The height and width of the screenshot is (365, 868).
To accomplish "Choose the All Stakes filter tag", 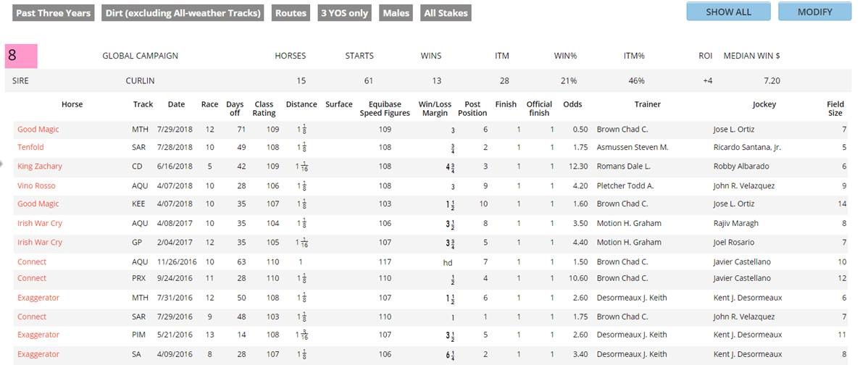I will pyautogui.click(x=446, y=13).
